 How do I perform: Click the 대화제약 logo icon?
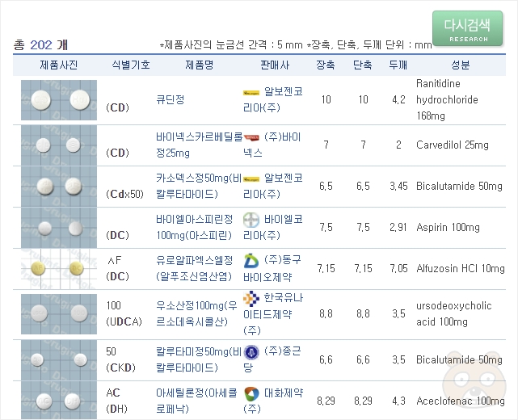(251, 393)
